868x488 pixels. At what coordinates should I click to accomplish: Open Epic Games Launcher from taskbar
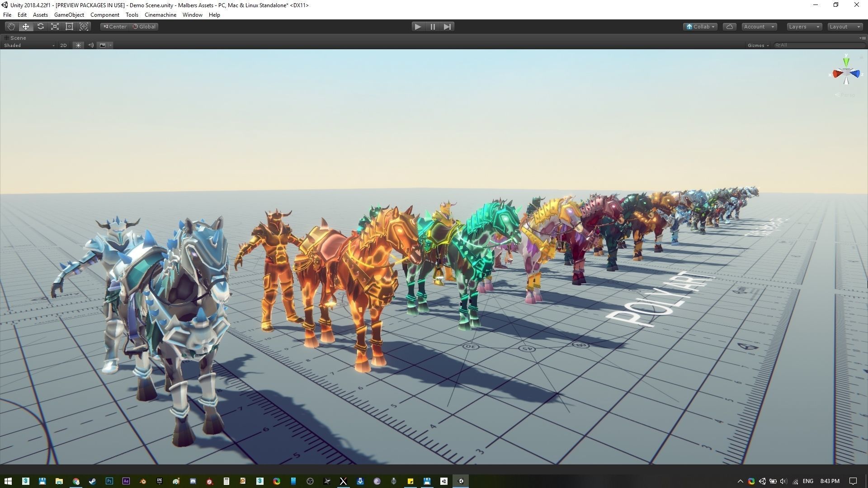click(159, 481)
